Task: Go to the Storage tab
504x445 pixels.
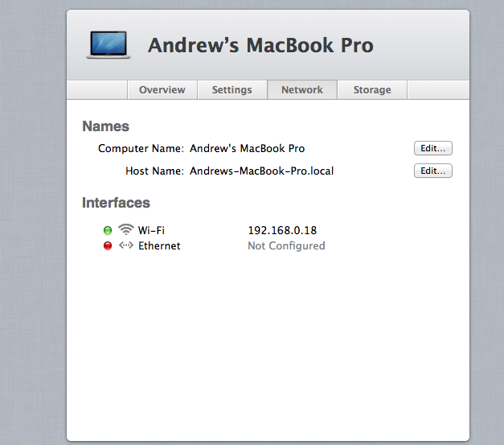Action: click(x=372, y=90)
